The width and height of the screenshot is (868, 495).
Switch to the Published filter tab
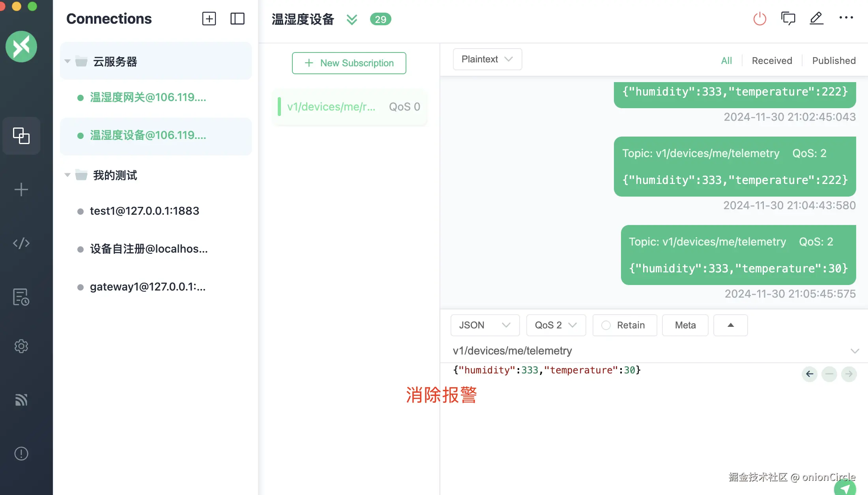(x=834, y=61)
